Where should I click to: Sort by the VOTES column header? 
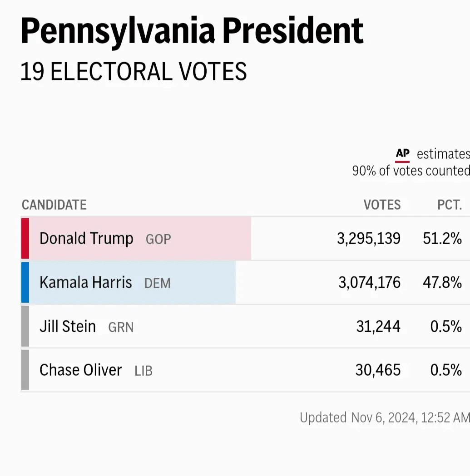pyautogui.click(x=382, y=205)
